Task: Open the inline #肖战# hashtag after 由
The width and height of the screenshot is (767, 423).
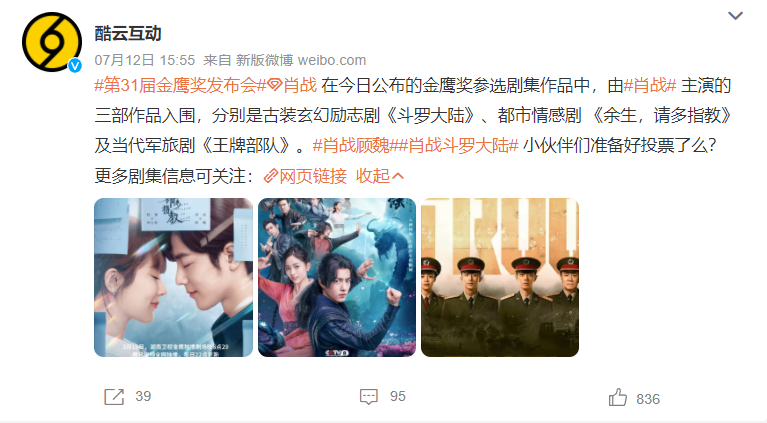Action: [x=650, y=86]
